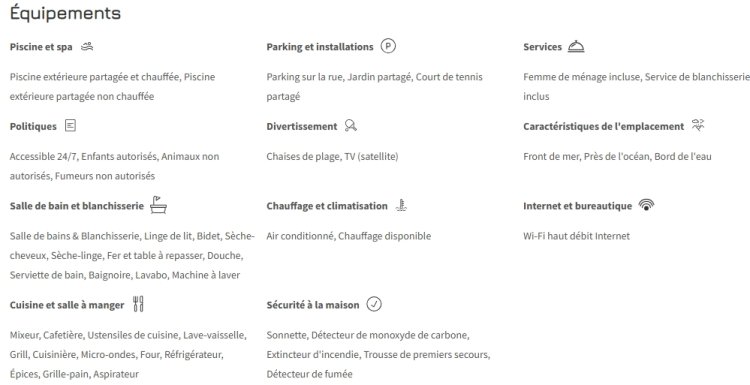
Task: Click the document icon beside Politiques
Action: point(70,126)
